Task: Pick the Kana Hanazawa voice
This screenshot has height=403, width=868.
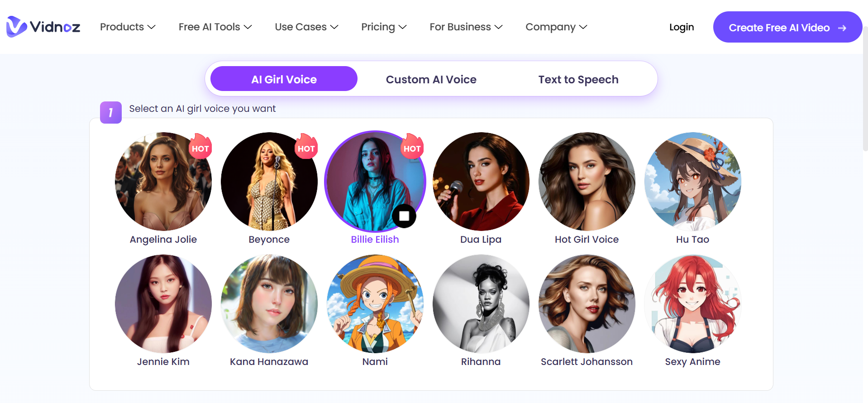Action: tap(269, 304)
